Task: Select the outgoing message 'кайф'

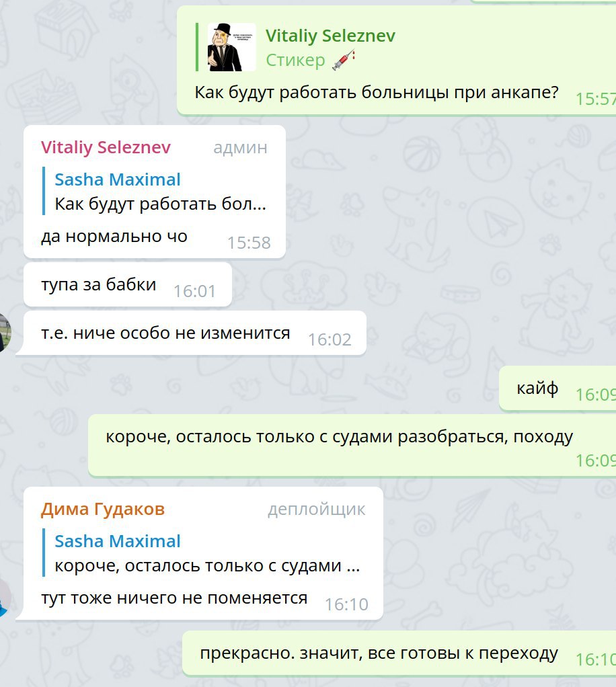Action: pos(537,388)
